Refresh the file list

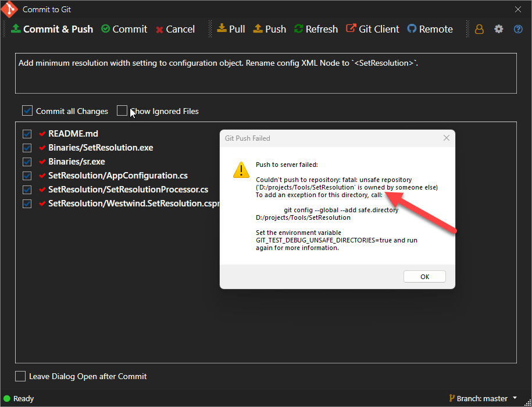coord(315,28)
